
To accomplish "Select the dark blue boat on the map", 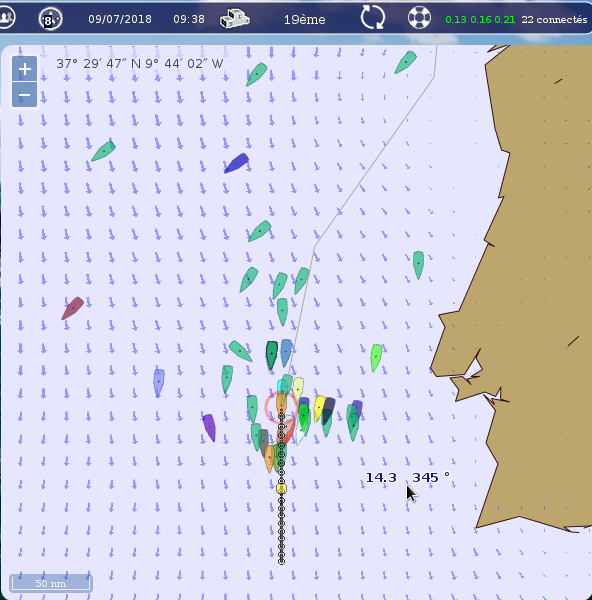I will pyautogui.click(x=236, y=163).
